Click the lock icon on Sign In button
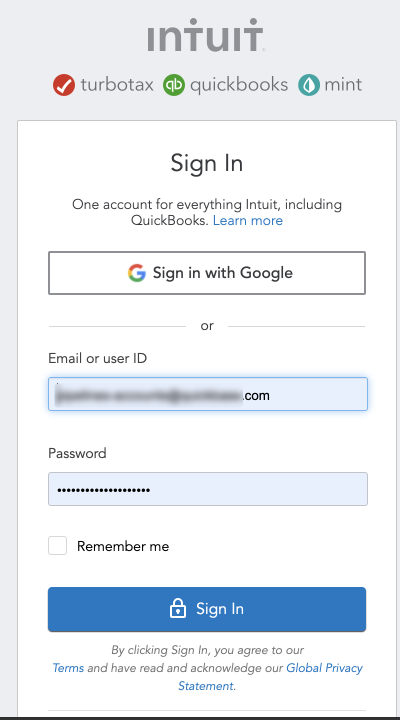Image resolution: width=400 pixels, height=720 pixels. 178,609
